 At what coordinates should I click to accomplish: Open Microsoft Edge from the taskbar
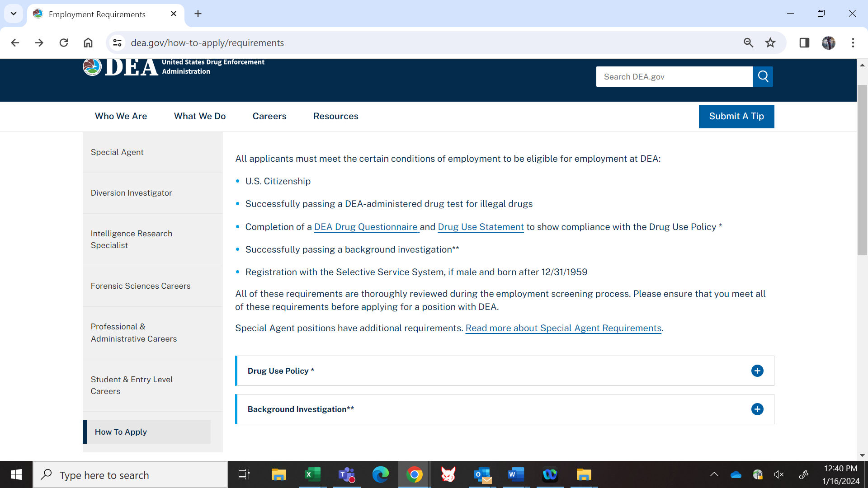coord(380,475)
